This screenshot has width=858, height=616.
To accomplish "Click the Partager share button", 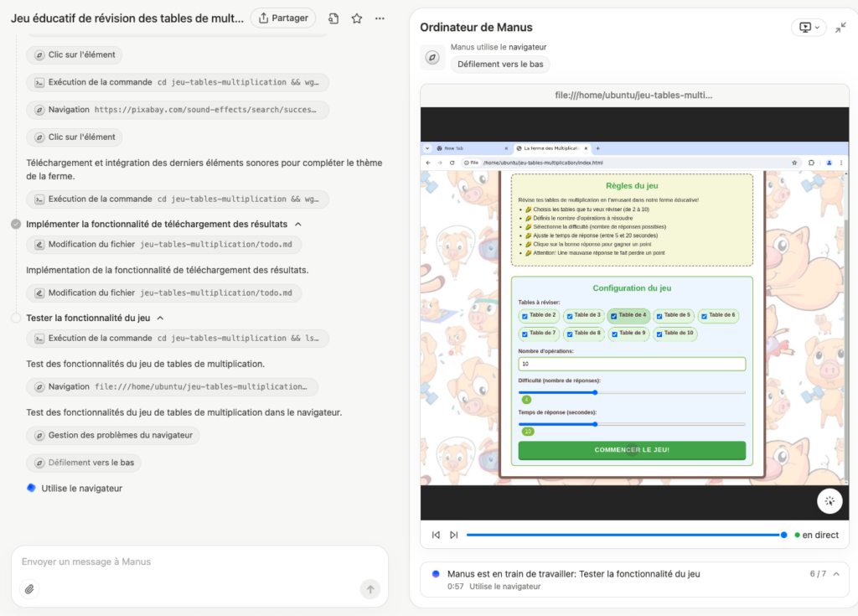I will (x=283, y=18).
